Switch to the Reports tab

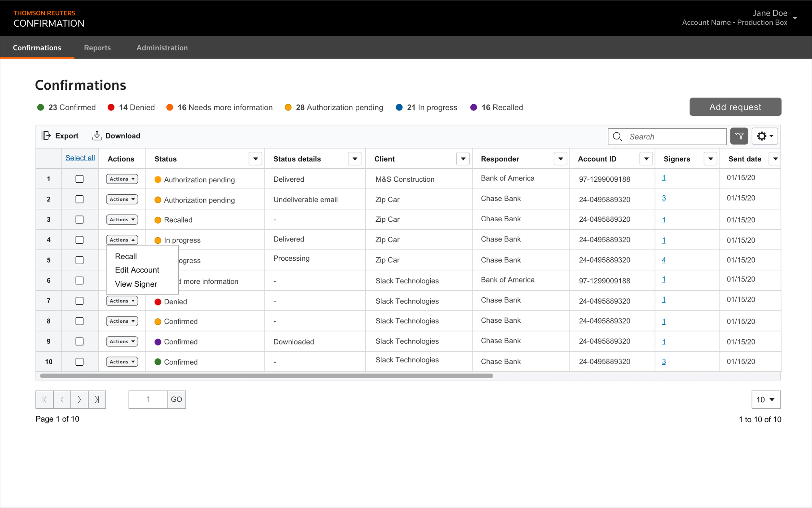point(97,47)
